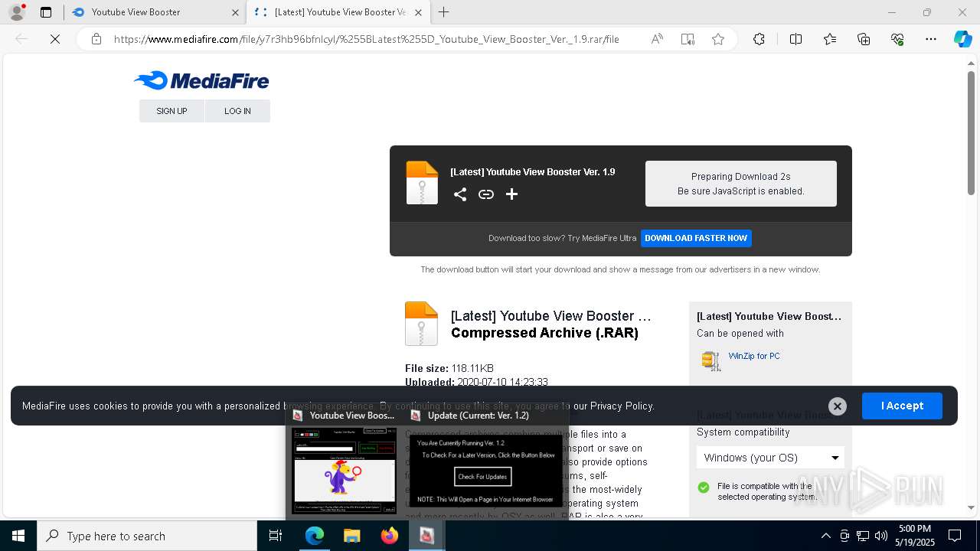The width and height of the screenshot is (980, 551).
Task: Open the WinZip for PC link
Action: coord(754,356)
